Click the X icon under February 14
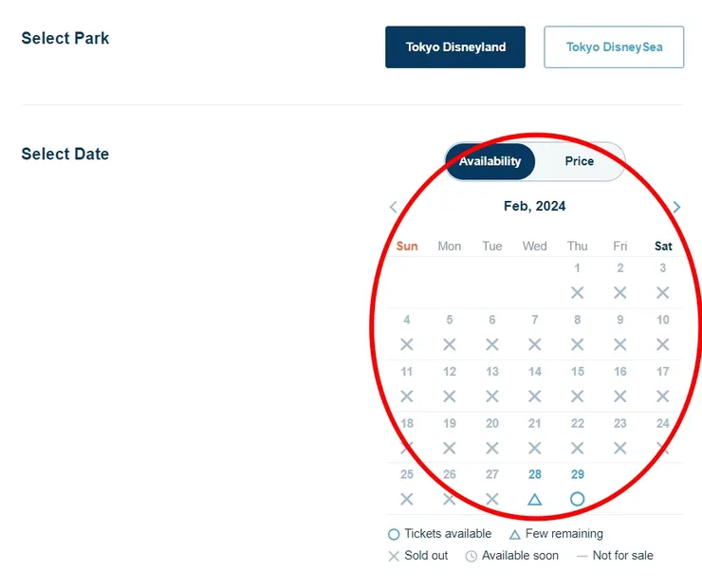The width and height of the screenshot is (702, 588). pos(534,396)
